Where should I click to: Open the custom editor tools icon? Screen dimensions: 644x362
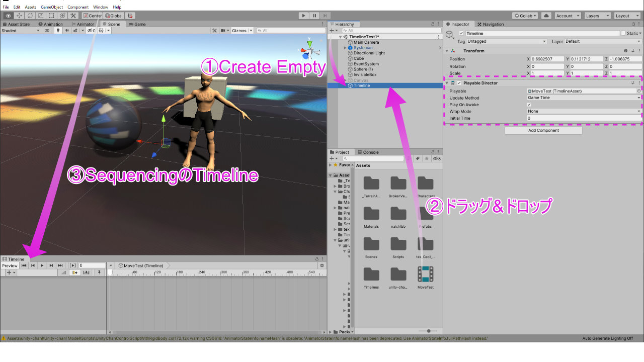(73, 16)
